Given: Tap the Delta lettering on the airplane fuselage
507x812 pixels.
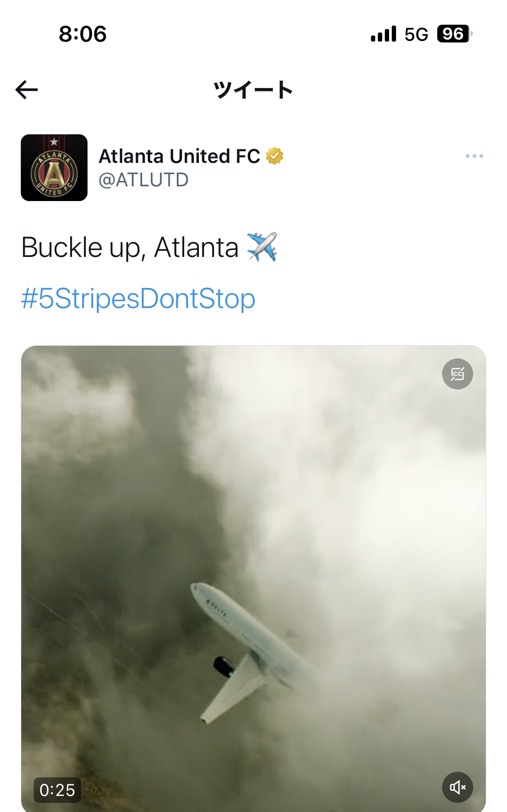Looking at the screenshot, I should click(216, 607).
